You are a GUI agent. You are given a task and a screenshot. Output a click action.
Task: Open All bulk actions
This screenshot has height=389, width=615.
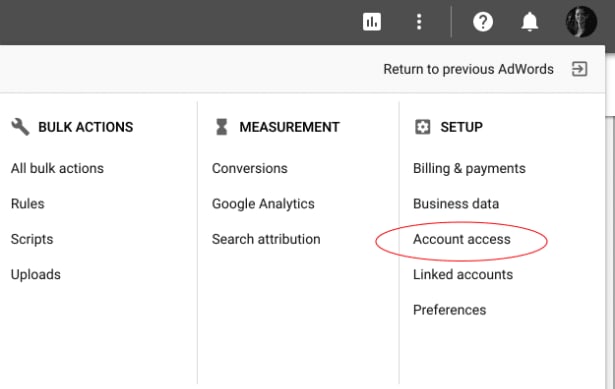point(57,168)
